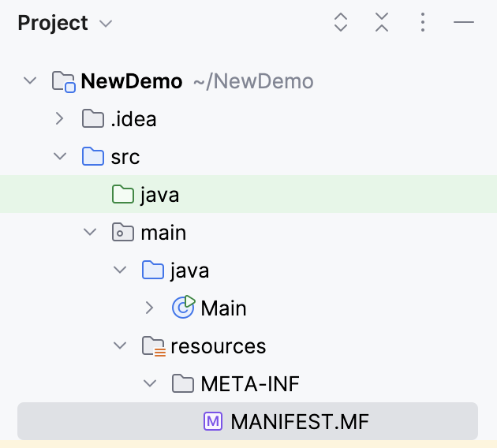The image size is (497, 448).
Task: Expand the Main class node
Action: coord(150,308)
